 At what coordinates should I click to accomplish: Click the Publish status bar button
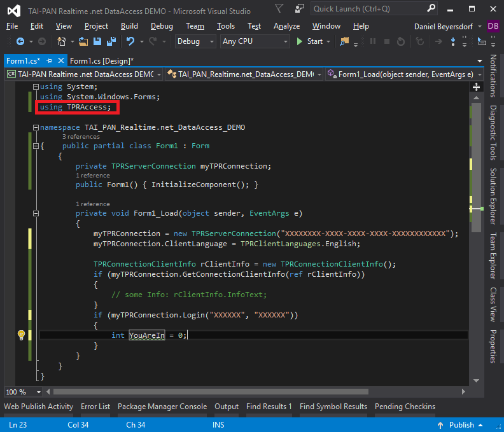pos(460,425)
